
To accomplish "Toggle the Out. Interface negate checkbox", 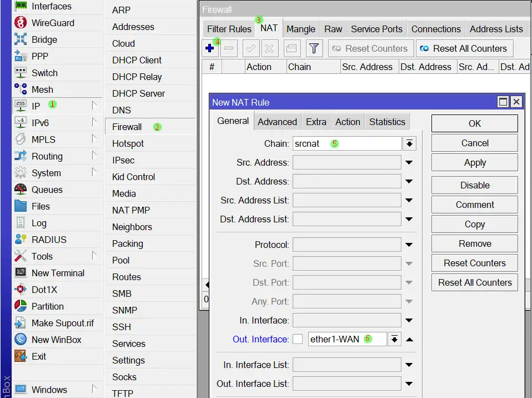I will pyautogui.click(x=298, y=339).
